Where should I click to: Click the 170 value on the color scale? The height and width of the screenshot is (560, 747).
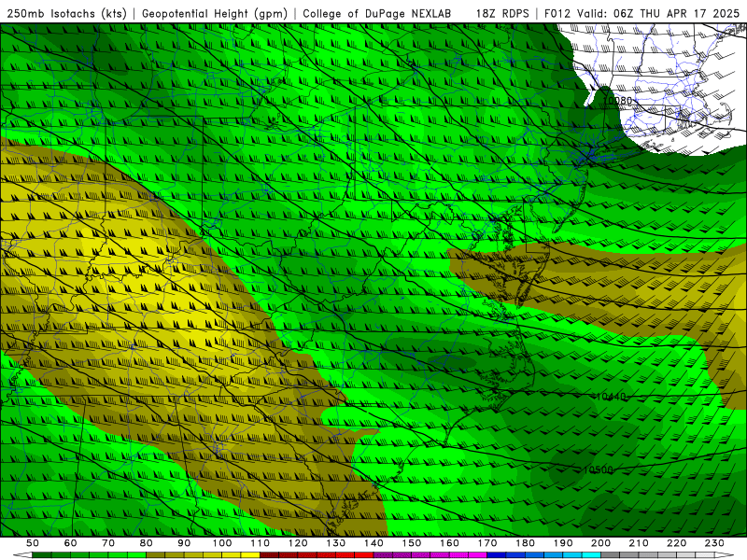487,543
